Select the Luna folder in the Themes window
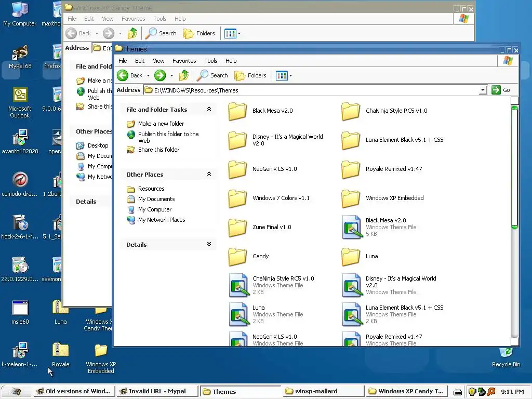The image size is (532, 399). coord(360,257)
